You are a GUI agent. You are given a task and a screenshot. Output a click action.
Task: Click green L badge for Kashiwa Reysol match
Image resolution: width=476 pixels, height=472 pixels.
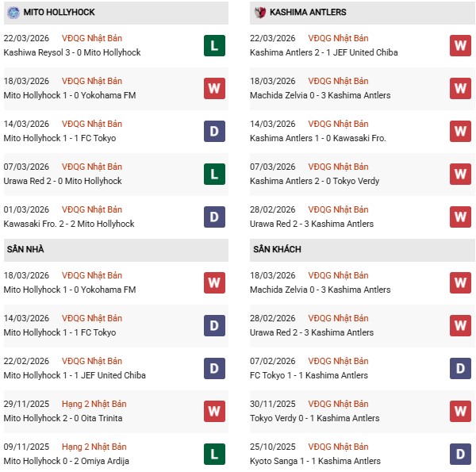[x=214, y=46]
